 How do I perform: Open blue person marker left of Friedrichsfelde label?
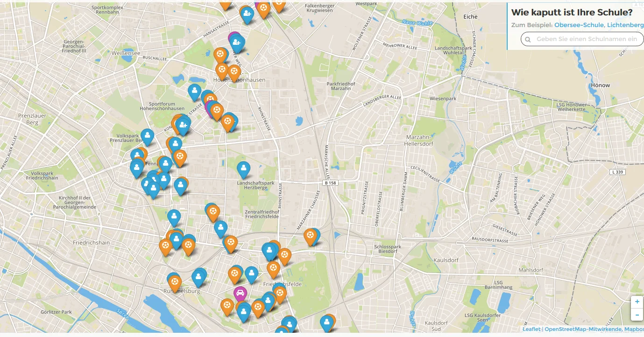point(252,274)
